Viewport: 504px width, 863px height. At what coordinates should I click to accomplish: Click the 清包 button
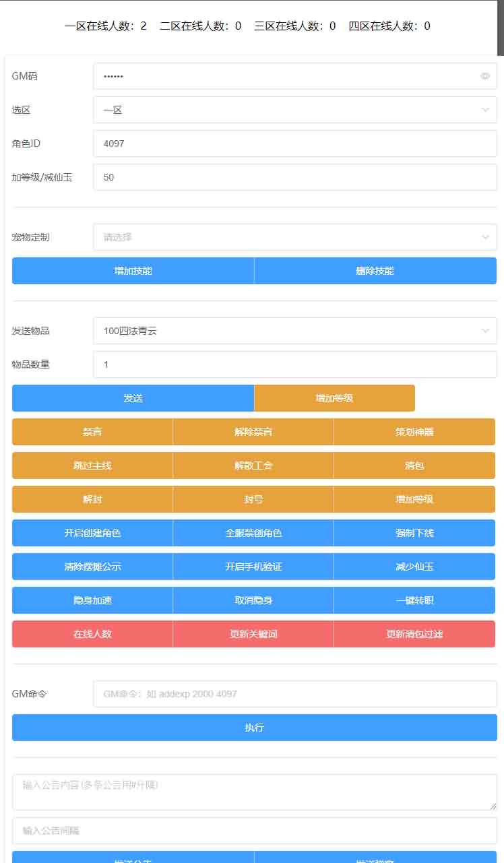coord(414,466)
